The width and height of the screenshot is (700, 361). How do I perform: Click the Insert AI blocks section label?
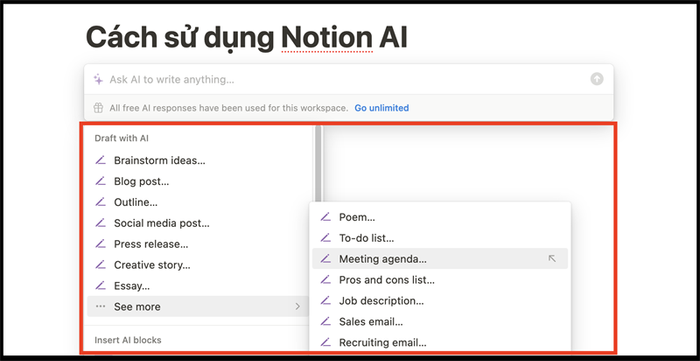(x=128, y=340)
